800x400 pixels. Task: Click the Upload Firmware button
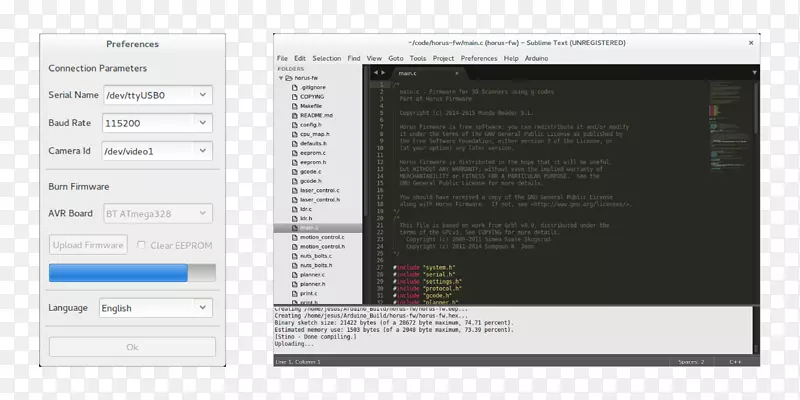coord(88,245)
